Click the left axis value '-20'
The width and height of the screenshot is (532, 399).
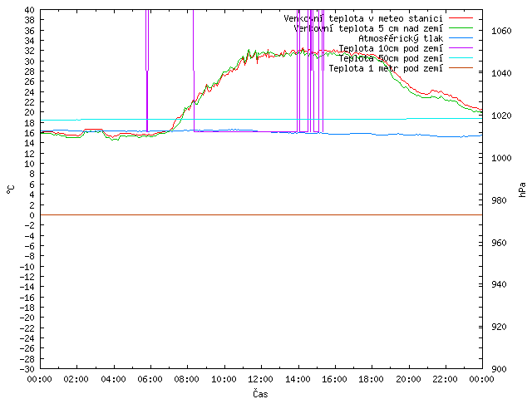point(27,318)
